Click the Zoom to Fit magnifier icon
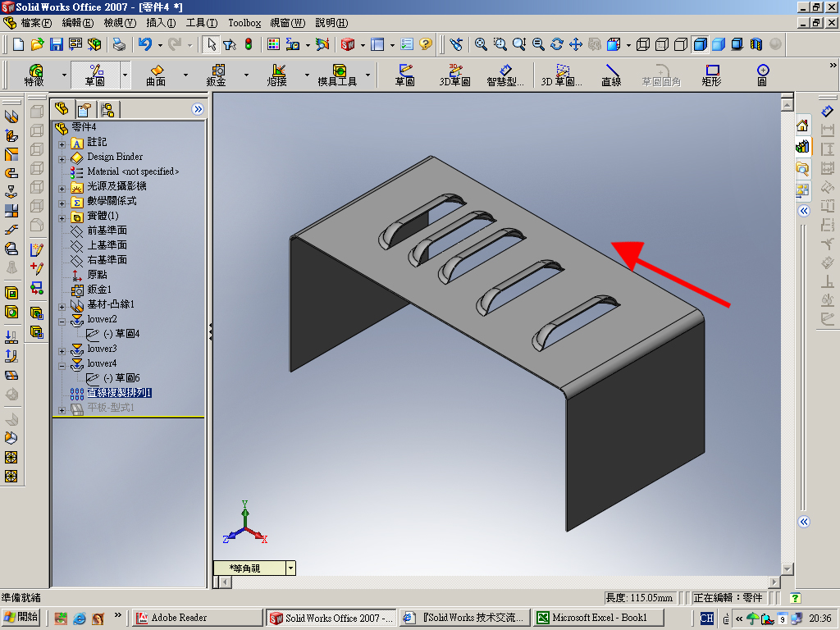 point(481,44)
